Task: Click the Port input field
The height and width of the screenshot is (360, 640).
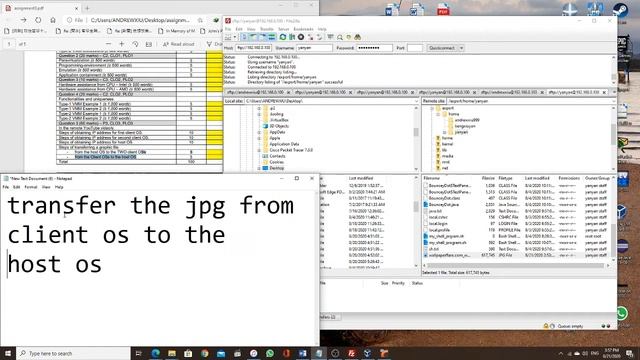Action: pos(415,48)
